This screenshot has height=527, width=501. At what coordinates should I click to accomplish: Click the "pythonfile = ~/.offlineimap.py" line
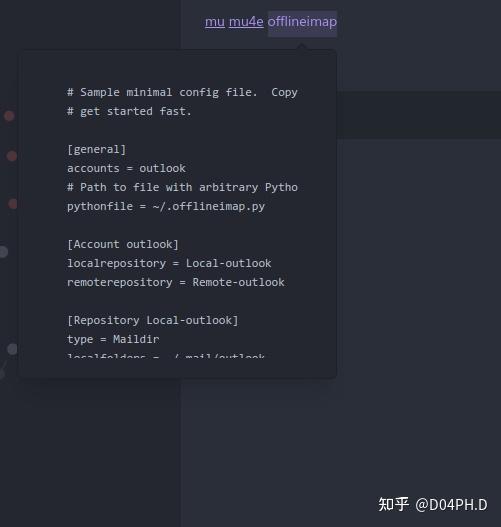[166, 206]
